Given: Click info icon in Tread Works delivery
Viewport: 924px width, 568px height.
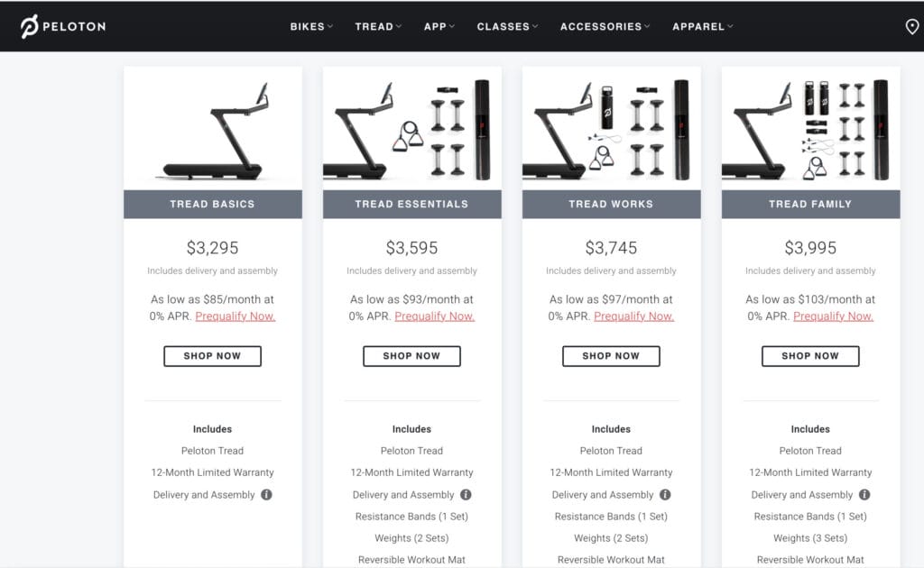Looking at the screenshot, I should pos(665,494).
